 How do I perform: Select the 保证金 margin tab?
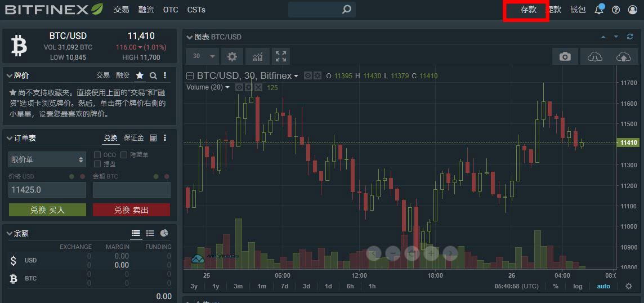coord(134,138)
